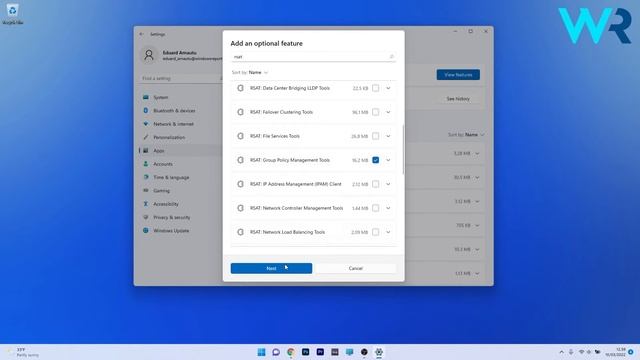Screen dimensions: 640x360
Task: Open the Settings gear icon on the taskbar
Action: click(x=379, y=352)
